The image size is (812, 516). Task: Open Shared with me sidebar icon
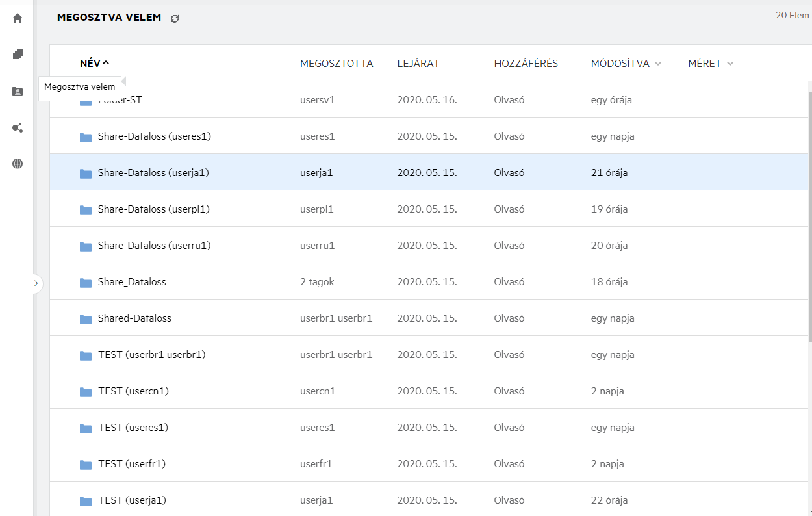pos(18,91)
